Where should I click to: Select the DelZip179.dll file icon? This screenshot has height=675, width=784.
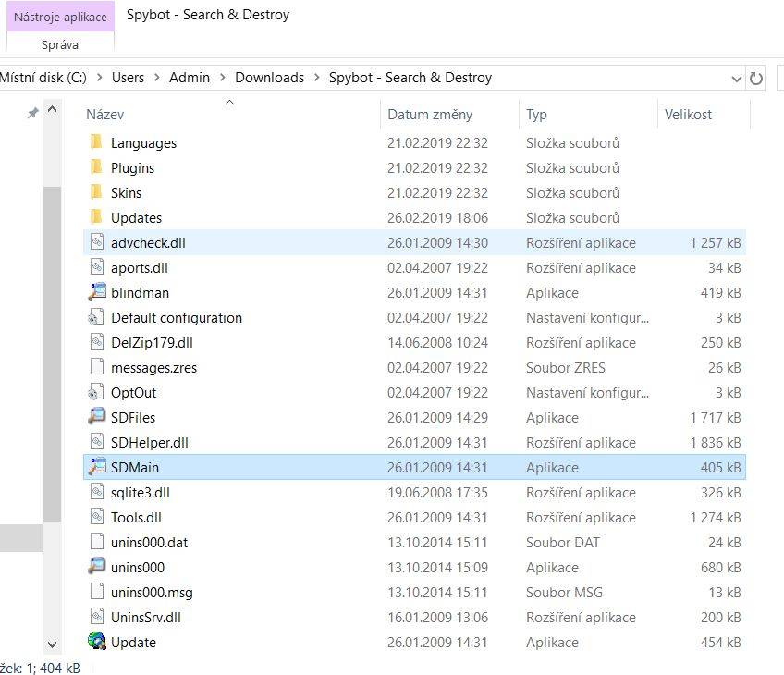pyautogui.click(x=97, y=342)
